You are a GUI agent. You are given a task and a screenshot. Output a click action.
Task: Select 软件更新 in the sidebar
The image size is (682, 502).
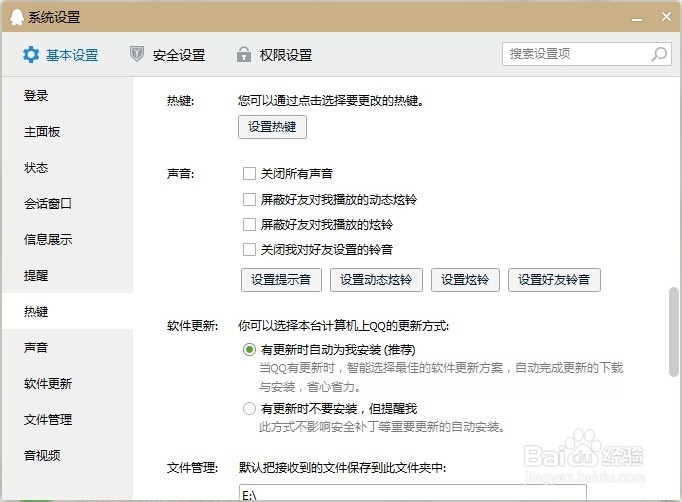(x=67, y=384)
